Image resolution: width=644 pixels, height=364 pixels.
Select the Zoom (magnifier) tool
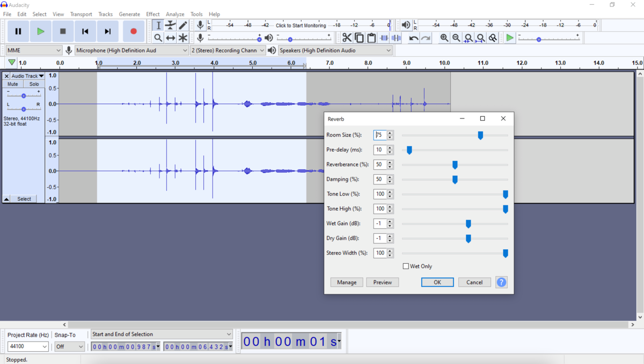pyautogui.click(x=158, y=38)
